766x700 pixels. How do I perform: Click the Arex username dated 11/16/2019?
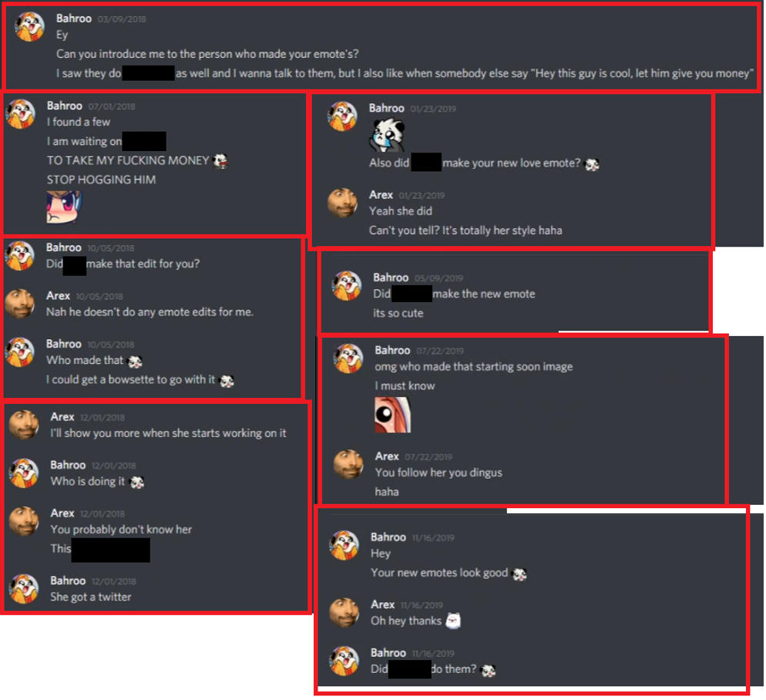point(382,604)
